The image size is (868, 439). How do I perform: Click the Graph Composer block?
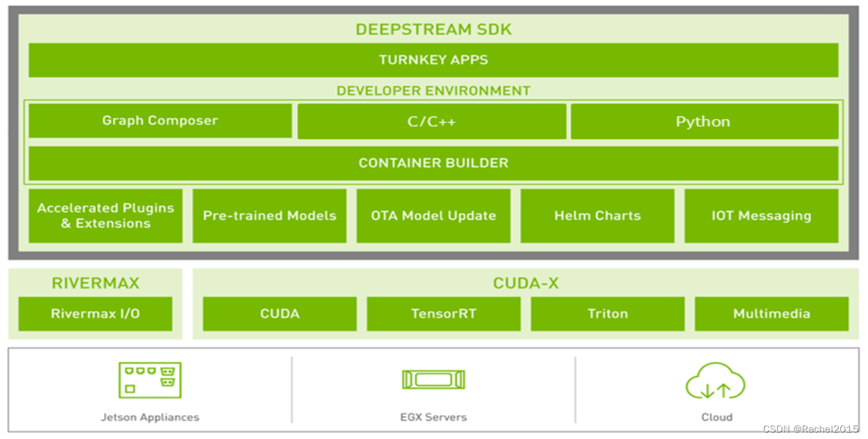160,121
